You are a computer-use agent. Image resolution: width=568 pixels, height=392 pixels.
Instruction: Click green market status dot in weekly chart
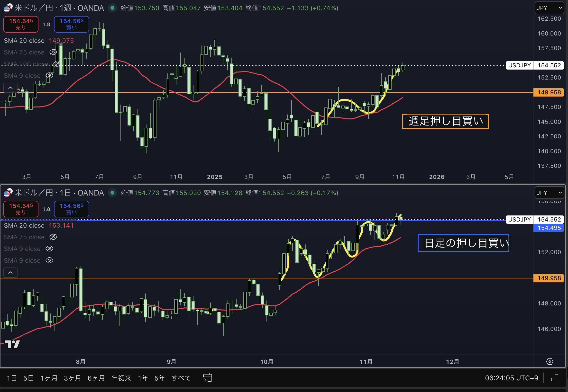[113, 8]
